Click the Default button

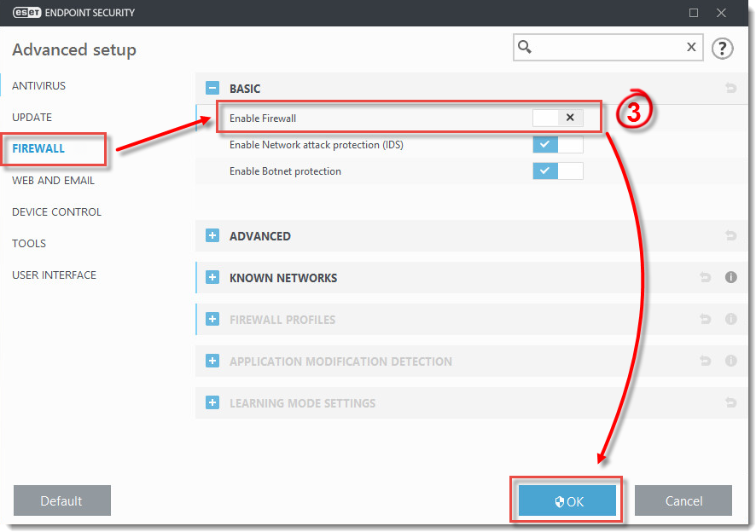[x=61, y=500]
